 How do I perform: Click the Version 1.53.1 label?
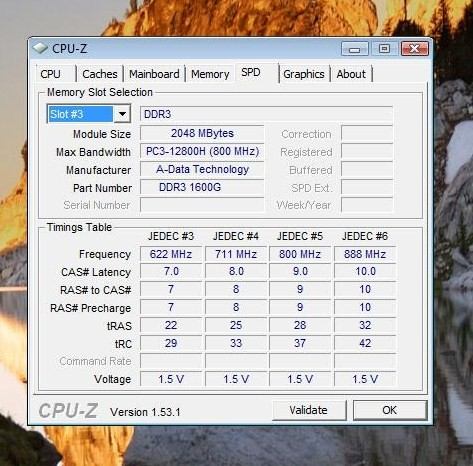(x=145, y=412)
